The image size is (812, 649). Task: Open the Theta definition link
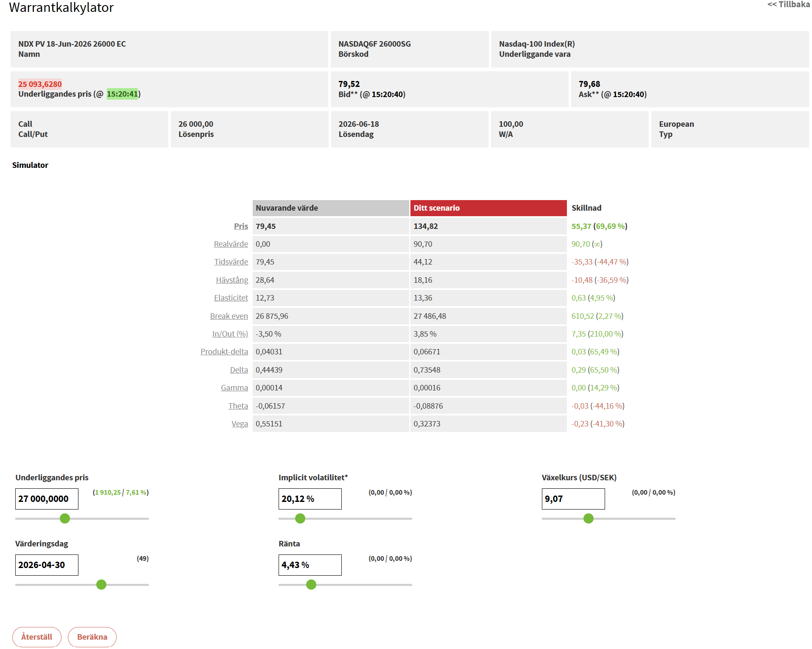tap(238, 406)
